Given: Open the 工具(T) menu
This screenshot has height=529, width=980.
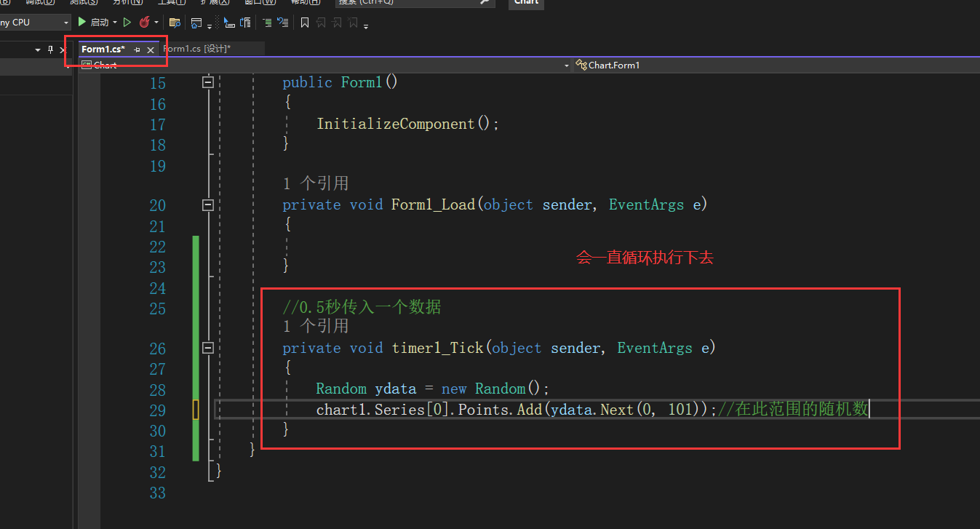Looking at the screenshot, I should point(170,2).
